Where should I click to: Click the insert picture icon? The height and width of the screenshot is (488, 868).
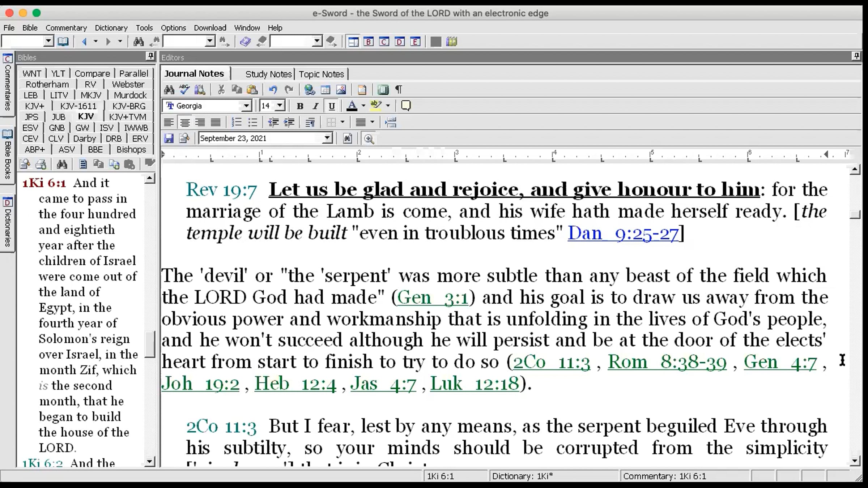click(x=341, y=90)
